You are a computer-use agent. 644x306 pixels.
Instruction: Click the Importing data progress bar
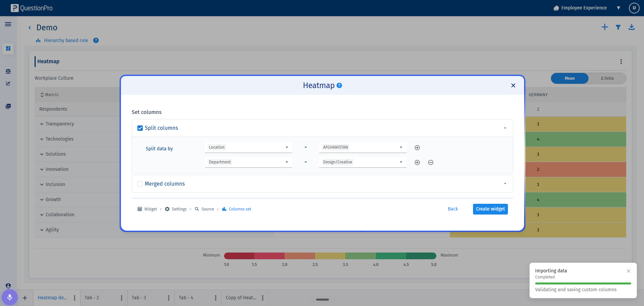tap(583, 283)
